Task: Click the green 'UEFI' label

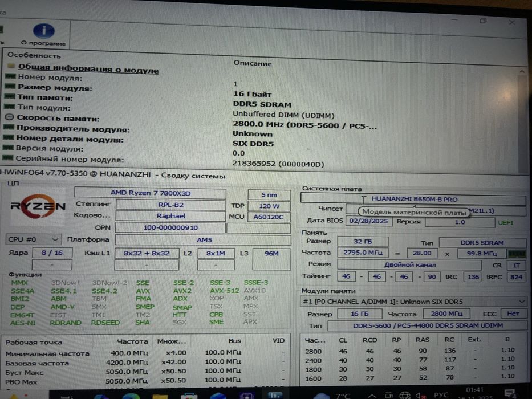Action: click(x=506, y=222)
